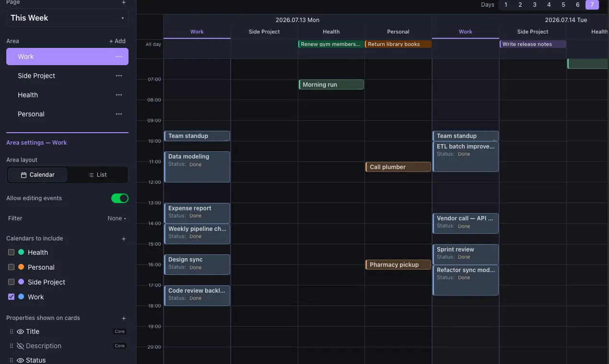
Task: Add a new page with plus icon
Action: coord(124,2)
